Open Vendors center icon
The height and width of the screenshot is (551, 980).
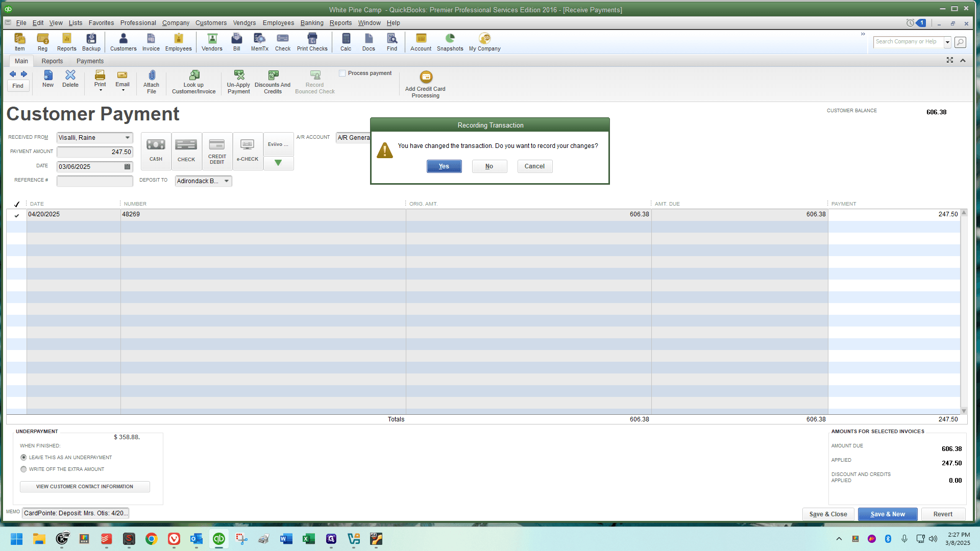click(212, 42)
